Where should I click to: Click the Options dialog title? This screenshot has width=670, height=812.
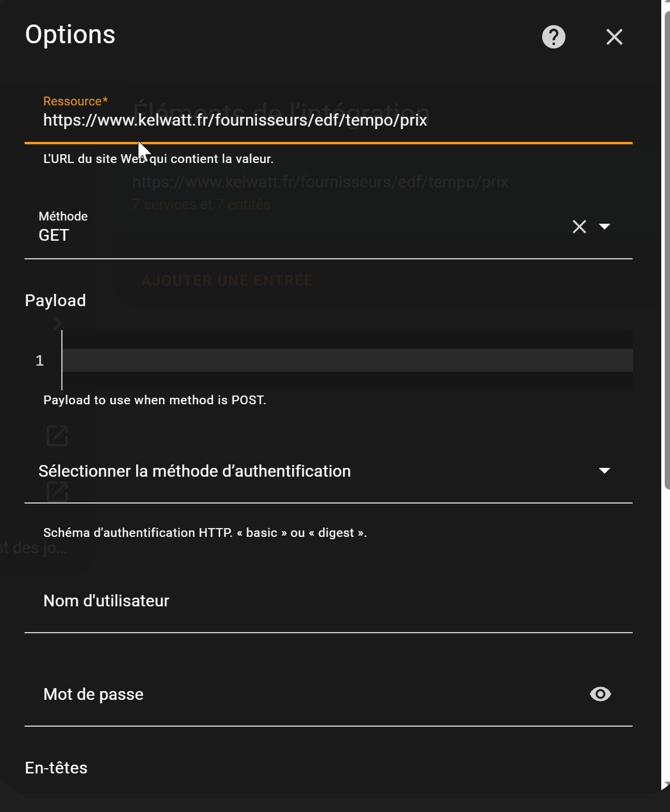coord(70,35)
